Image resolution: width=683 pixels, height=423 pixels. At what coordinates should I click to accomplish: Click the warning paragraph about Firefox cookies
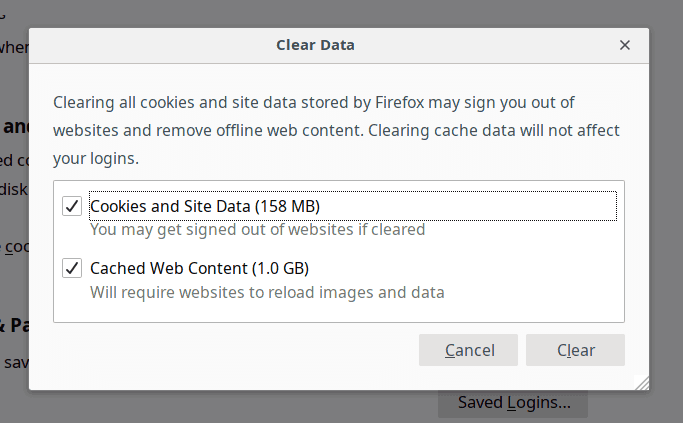coord(336,116)
